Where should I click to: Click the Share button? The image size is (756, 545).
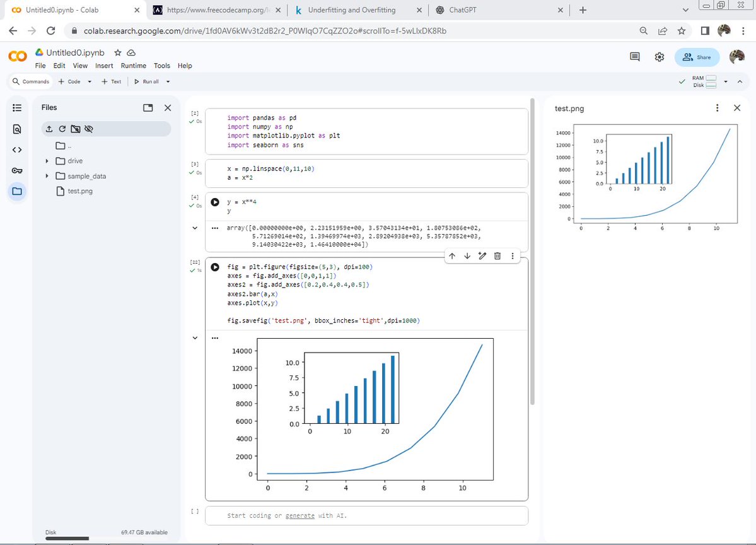click(697, 57)
